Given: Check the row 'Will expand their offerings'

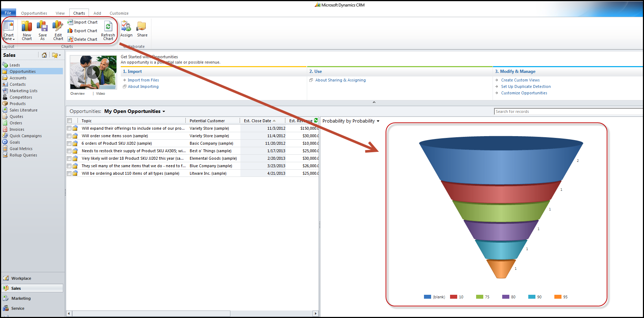Looking at the screenshot, I should coord(69,128).
